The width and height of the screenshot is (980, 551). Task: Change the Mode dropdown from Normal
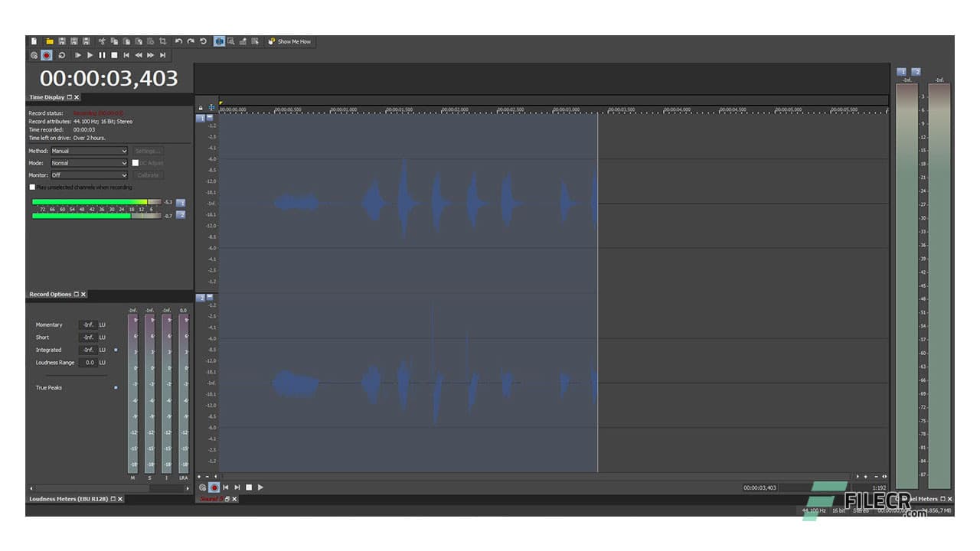pos(88,163)
